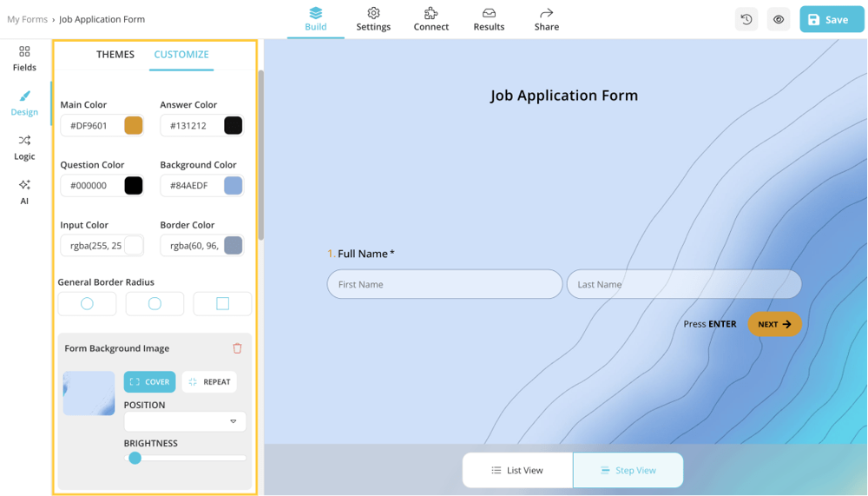This screenshot has width=868, height=496.
Task: Open the Settings tab
Action: (x=373, y=19)
